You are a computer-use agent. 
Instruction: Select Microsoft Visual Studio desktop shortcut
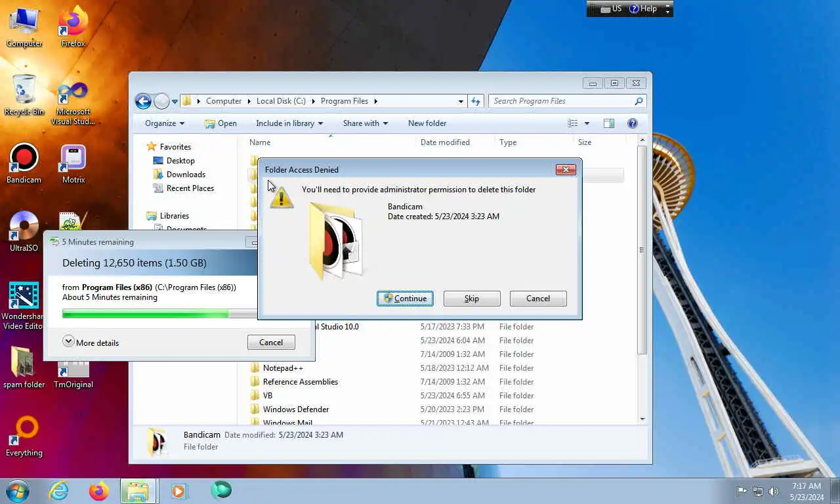coord(73,103)
